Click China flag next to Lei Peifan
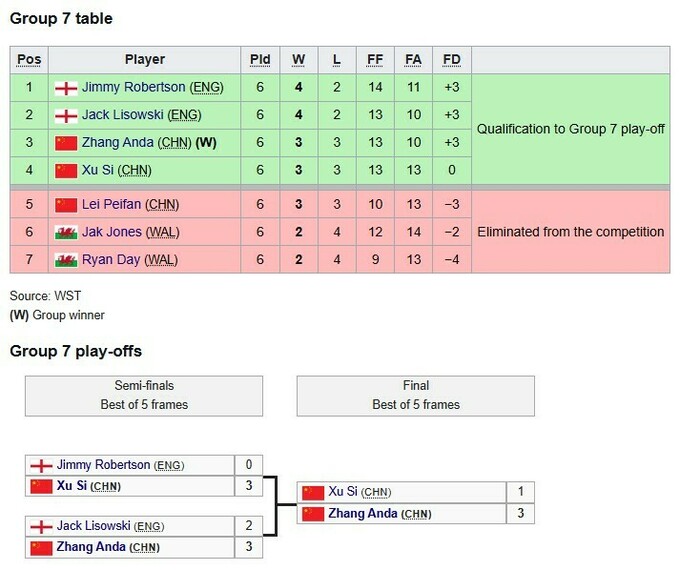Image resolution: width=680 pixels, height=570 pixels. [66, 204]
